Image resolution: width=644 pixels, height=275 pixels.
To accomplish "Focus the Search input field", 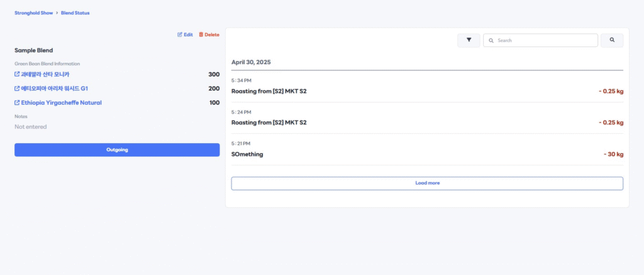I will 540,40.
